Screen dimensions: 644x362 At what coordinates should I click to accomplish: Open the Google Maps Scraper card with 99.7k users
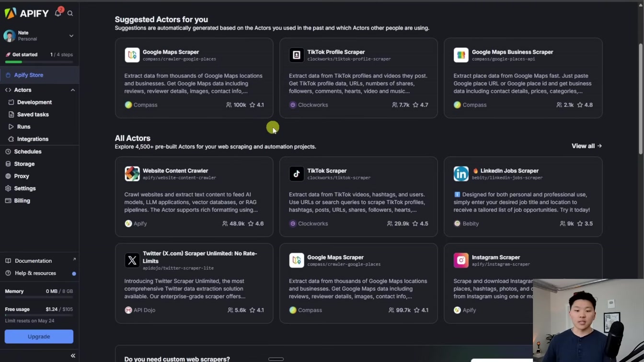[358, 283]
